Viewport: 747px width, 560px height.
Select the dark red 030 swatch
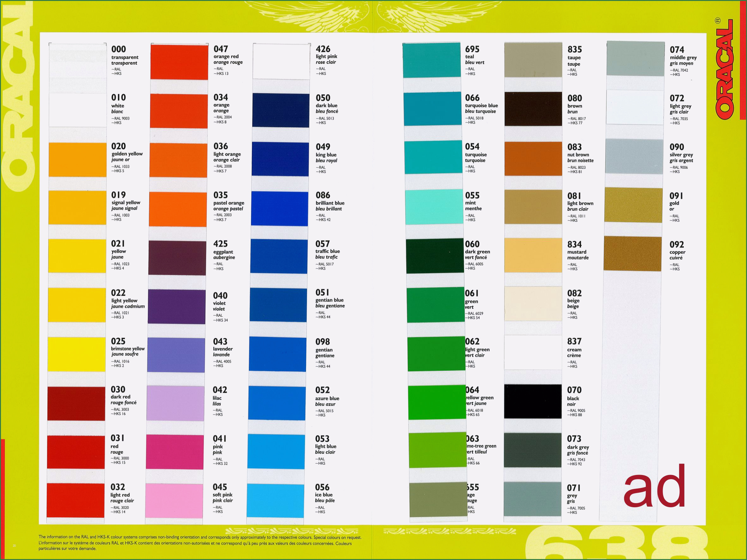[x=76, y=403]
